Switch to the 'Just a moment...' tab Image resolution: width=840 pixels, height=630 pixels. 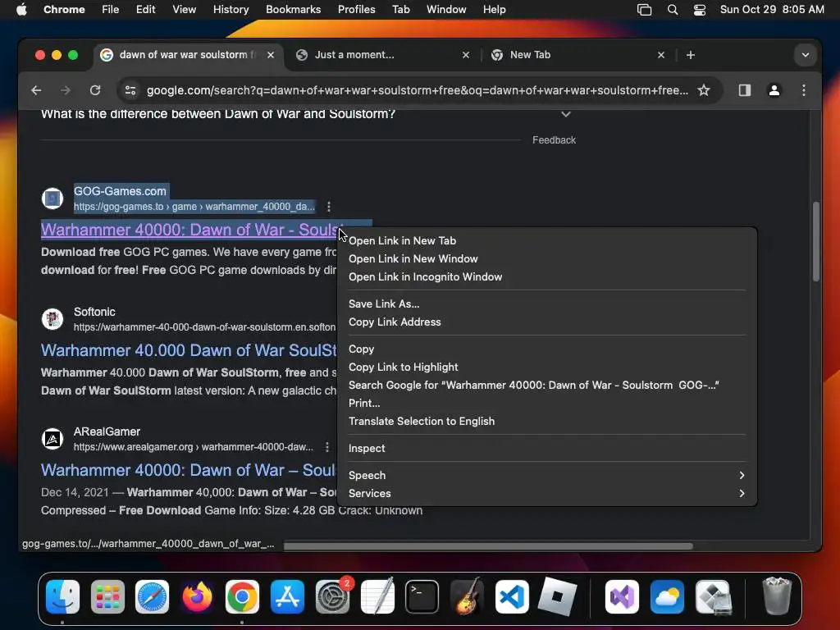[384, 55]
